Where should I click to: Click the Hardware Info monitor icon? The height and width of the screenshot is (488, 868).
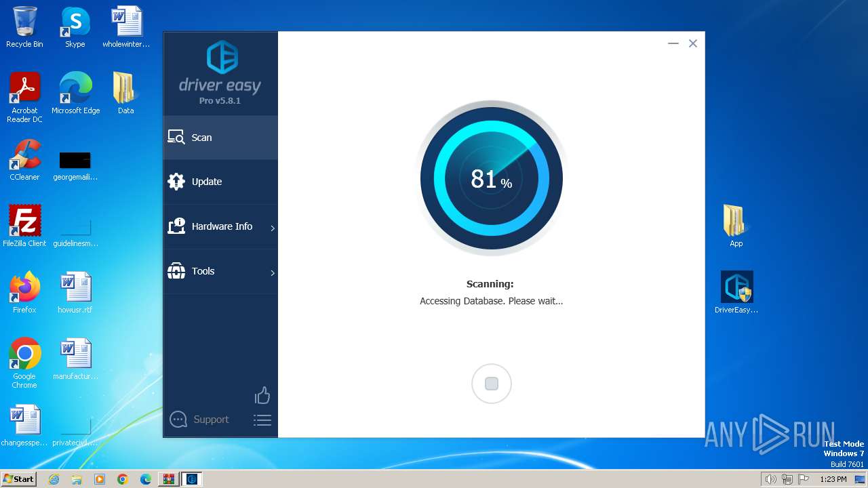pyautogui.click(x=176, y=226)
